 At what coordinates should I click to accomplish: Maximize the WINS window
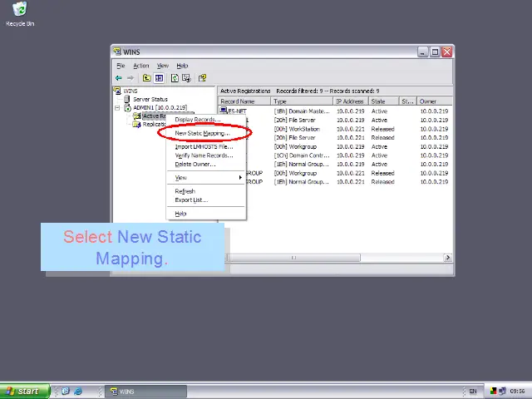435,52
